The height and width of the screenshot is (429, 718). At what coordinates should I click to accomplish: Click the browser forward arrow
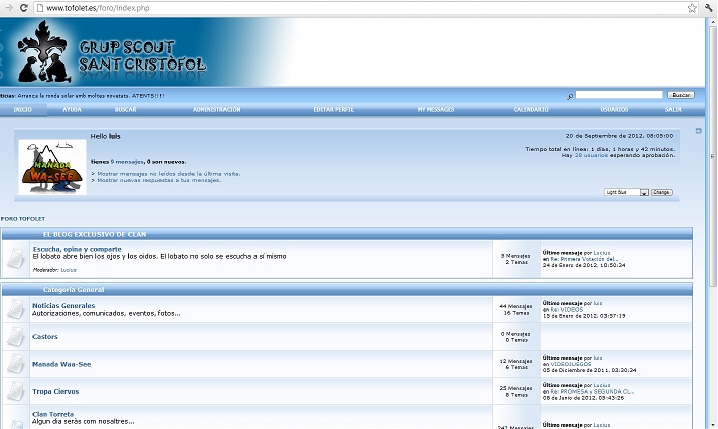pos(9,8)
